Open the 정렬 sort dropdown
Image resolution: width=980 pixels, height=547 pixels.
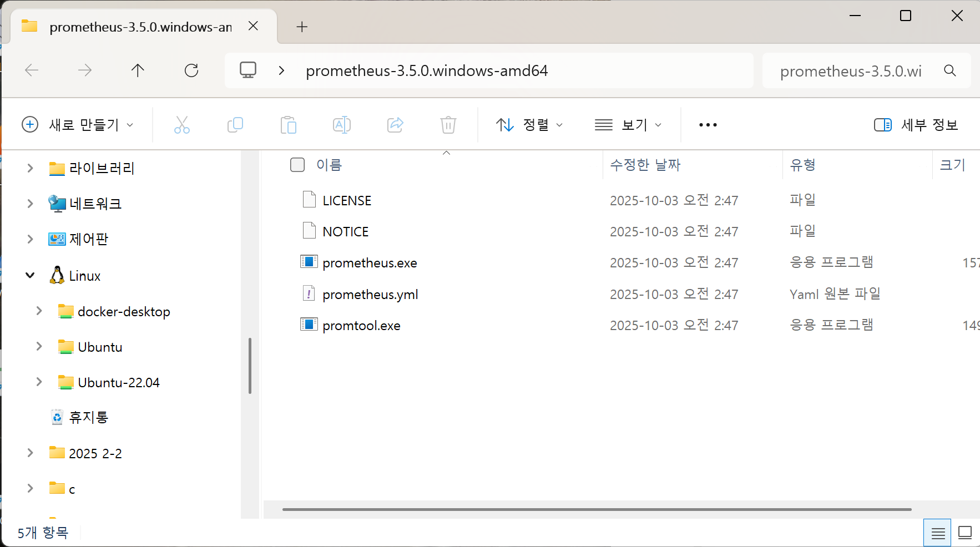click(x=529, y=125)
